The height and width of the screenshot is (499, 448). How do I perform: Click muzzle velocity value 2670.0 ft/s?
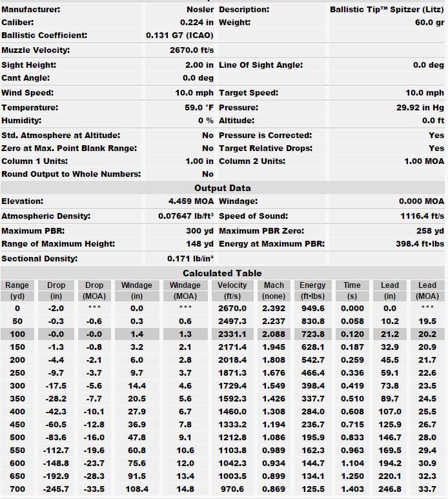(x=192, y=50)
